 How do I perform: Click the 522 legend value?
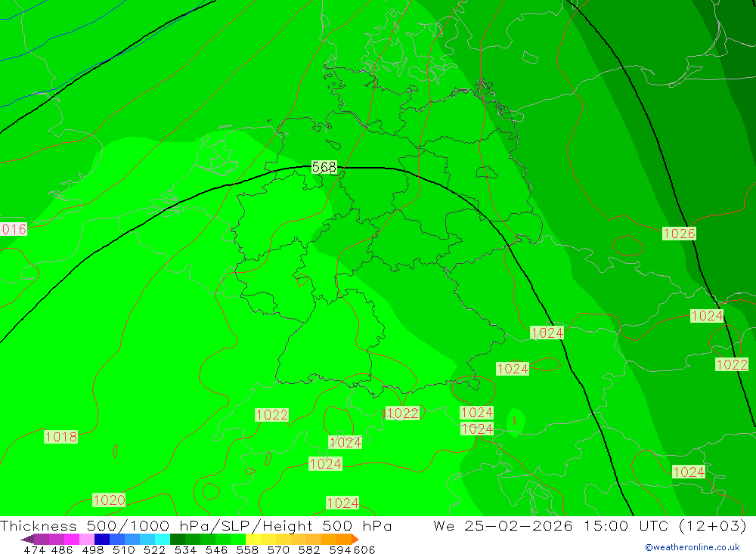click(x=155, y=550)
